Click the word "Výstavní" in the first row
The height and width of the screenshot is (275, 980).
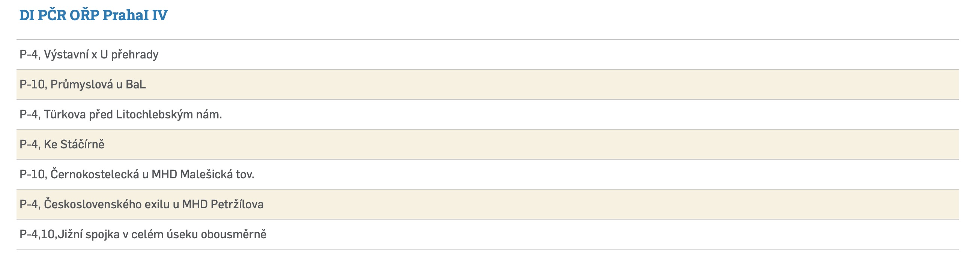click(66, 55)
